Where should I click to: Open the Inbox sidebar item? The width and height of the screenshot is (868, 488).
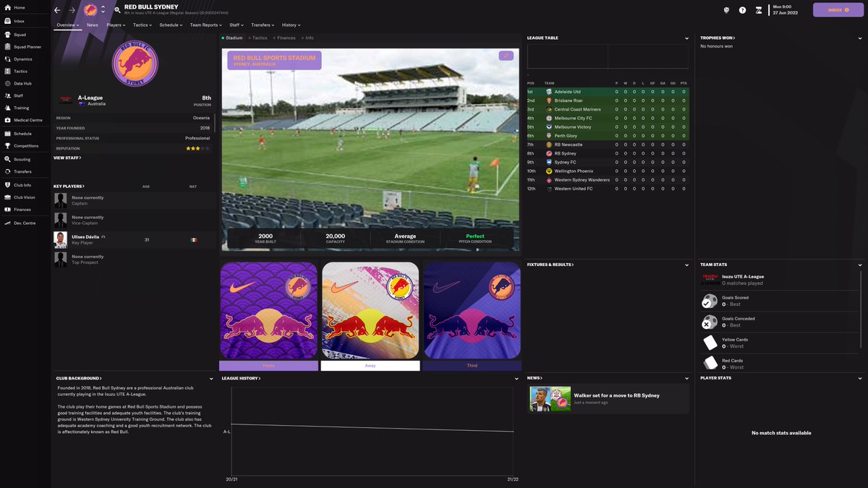pos(20,21)
